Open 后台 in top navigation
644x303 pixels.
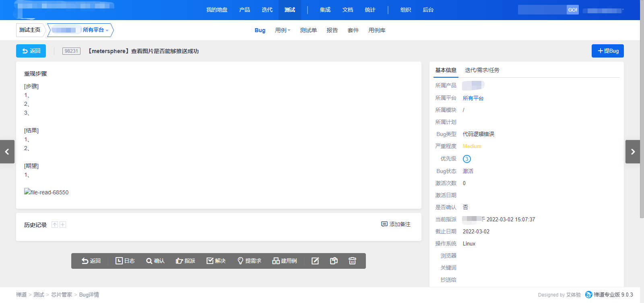coord(428,10)
